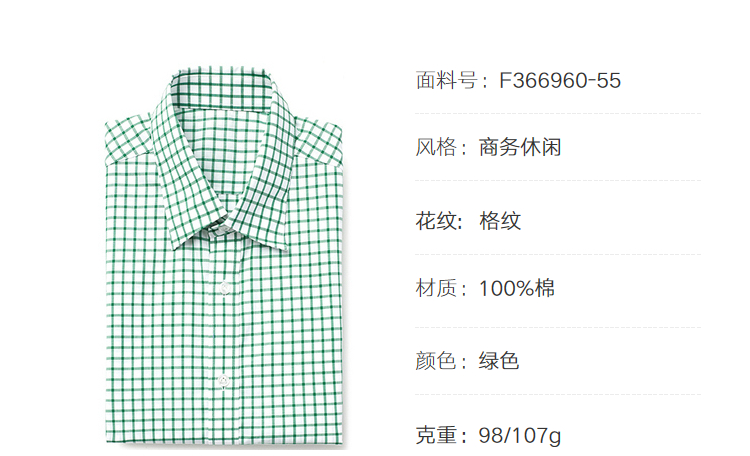Image resolution: width=750 pixels, height=456 pixels.
Task: Select fabric number F366960-55 text
Action: click(560, 80)
